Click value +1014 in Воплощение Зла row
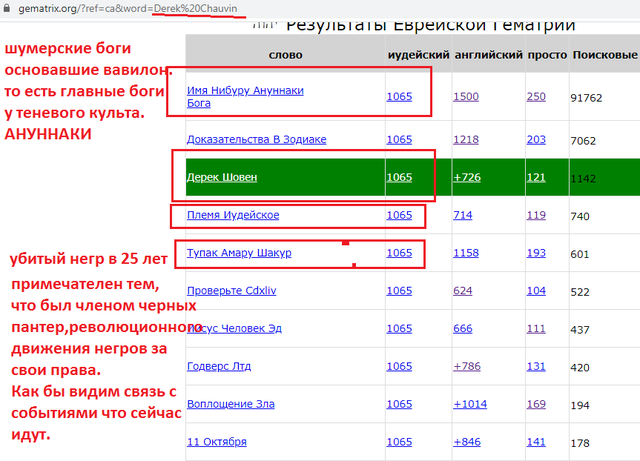640x461 pixels. (470, 404)
